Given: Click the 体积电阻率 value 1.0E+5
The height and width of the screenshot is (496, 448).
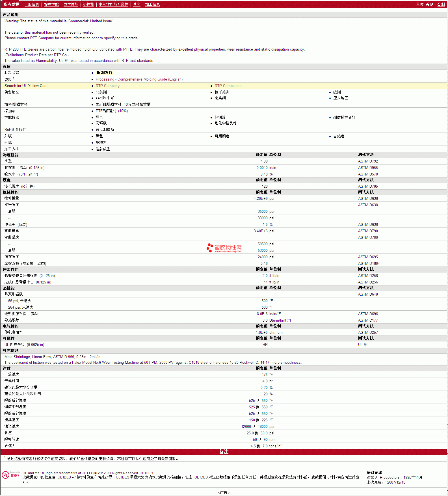Looking at the screenshot, I should pos(262,332).
